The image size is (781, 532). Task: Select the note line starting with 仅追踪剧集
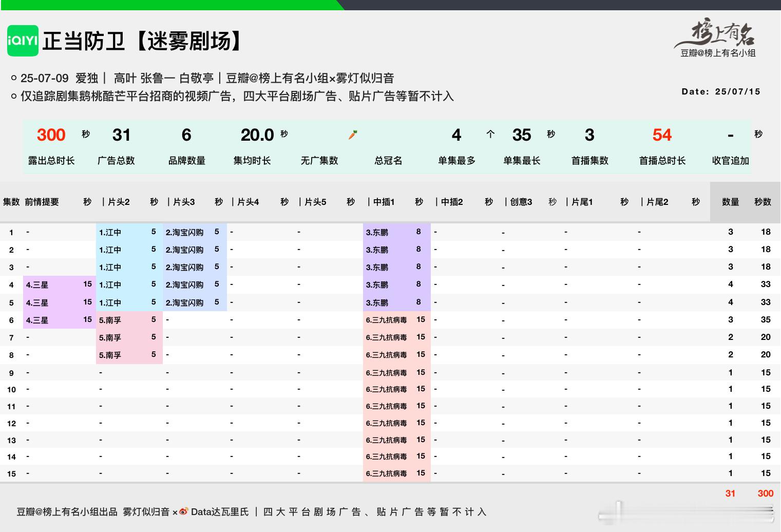click(x=237, y=96)
